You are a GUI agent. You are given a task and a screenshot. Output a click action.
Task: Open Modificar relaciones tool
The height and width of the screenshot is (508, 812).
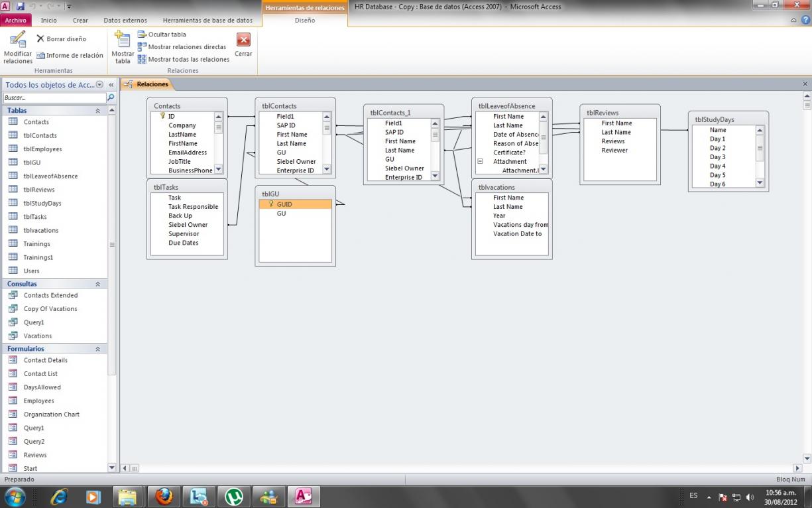(x=18, y=47)
